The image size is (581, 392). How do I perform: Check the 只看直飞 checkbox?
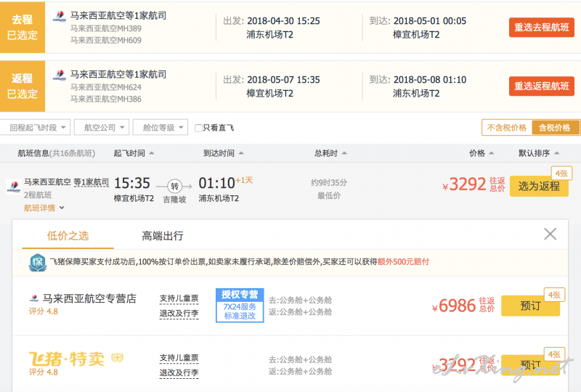point(198,128)
